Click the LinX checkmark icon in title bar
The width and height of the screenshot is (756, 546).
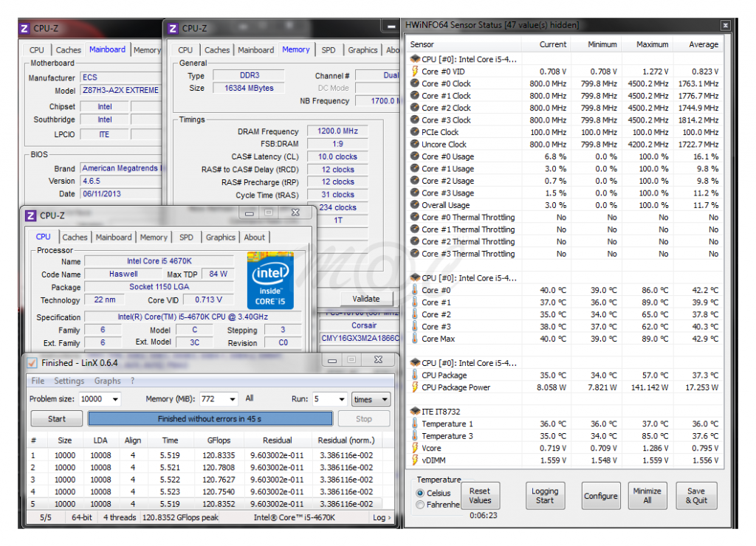click(x=32, y=363)
